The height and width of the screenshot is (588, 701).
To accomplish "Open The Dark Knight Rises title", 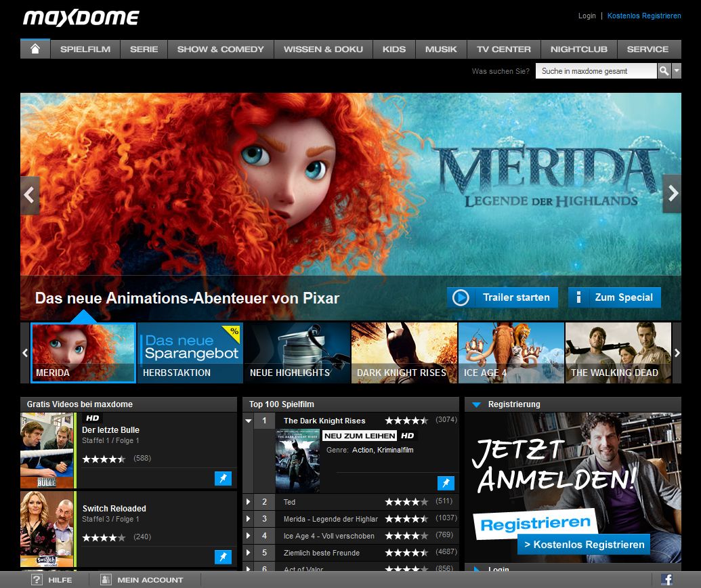I will [324, 421].
